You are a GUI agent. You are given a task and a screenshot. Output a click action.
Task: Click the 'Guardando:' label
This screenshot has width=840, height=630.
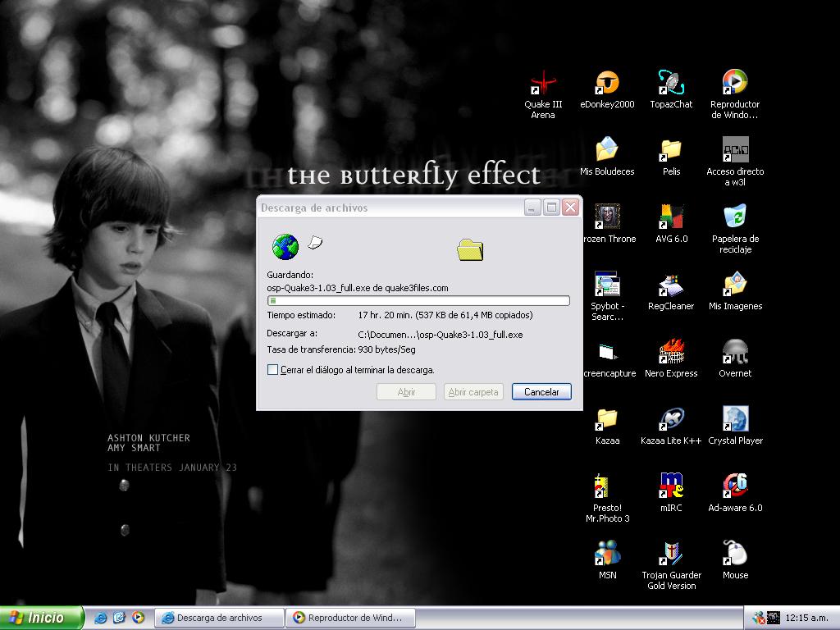290,275
